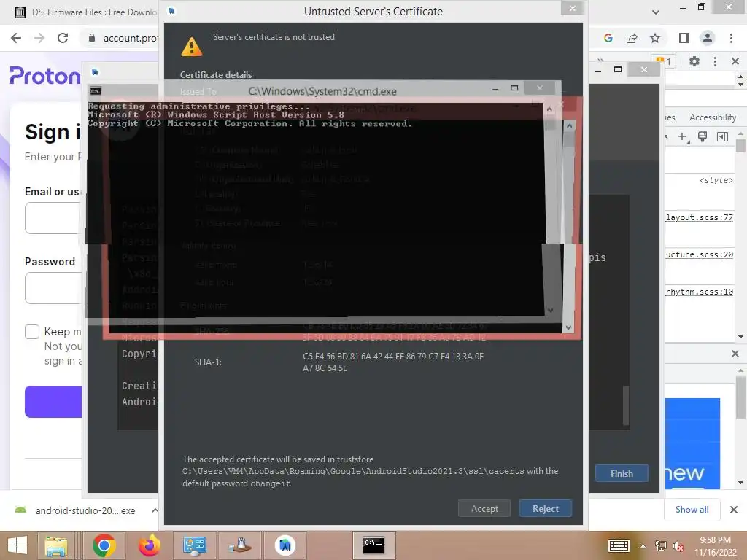Image resolution: width=747 pixels, height=560 pixels.
Task: Expand more DevTools tabs chevron
Action: 601,61
